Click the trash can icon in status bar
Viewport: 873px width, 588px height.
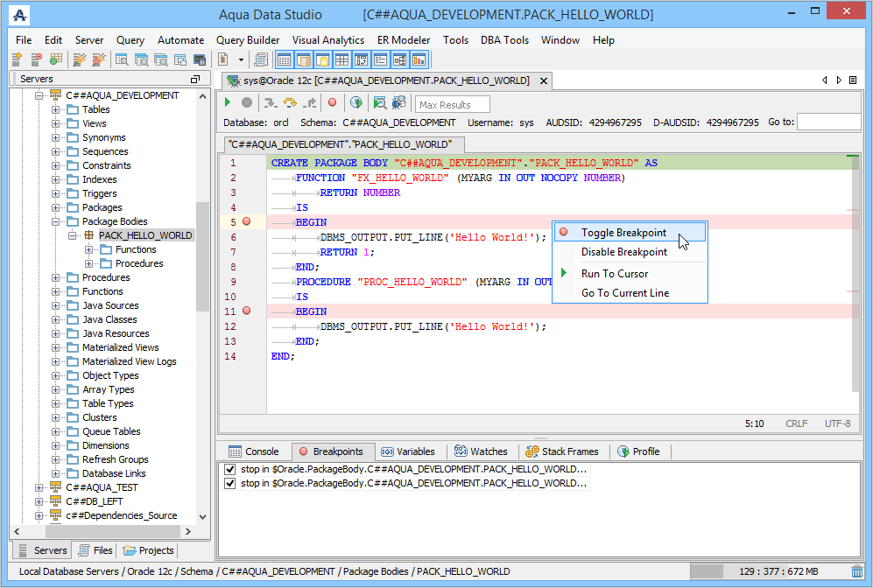pos(856,571)
